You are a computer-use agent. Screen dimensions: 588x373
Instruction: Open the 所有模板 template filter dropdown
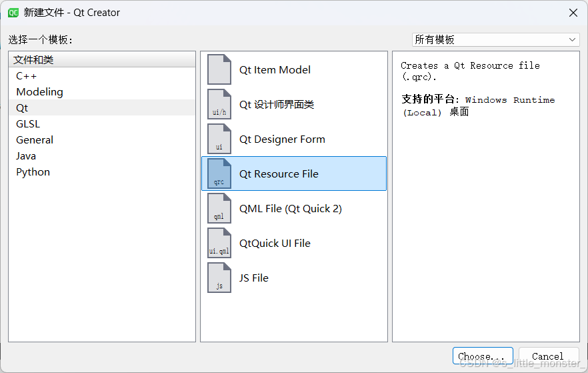[x=495, y=39]
